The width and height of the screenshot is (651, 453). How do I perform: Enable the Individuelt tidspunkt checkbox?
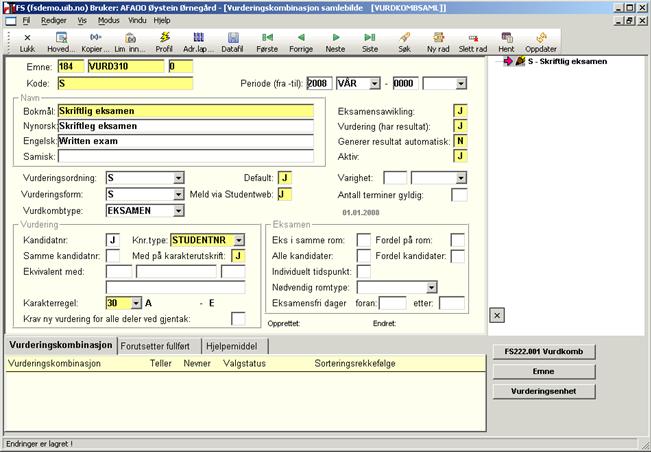(x=364, y=272)
